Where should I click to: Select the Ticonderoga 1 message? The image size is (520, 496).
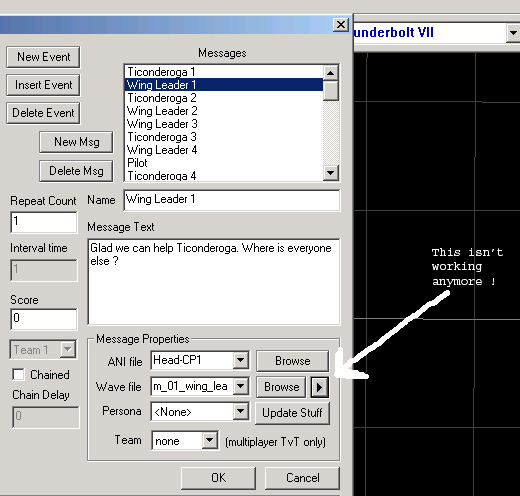pos(224,72)
